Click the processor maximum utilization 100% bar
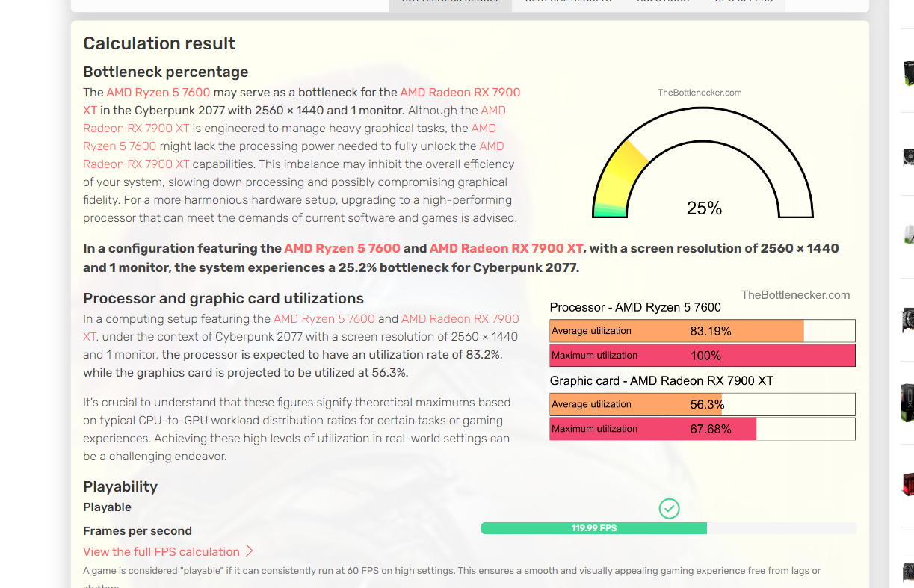 [703, 355]
